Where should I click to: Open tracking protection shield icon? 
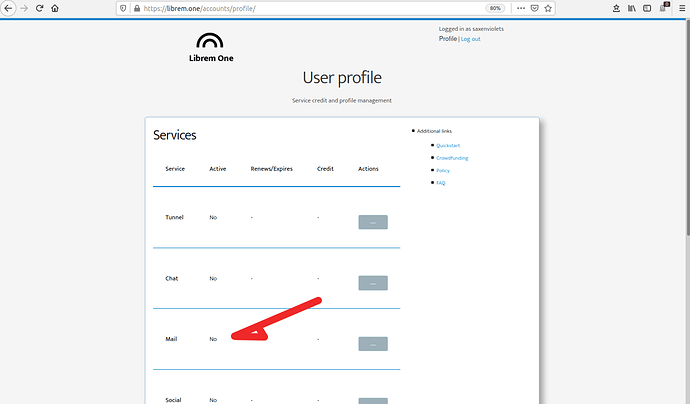123,8
